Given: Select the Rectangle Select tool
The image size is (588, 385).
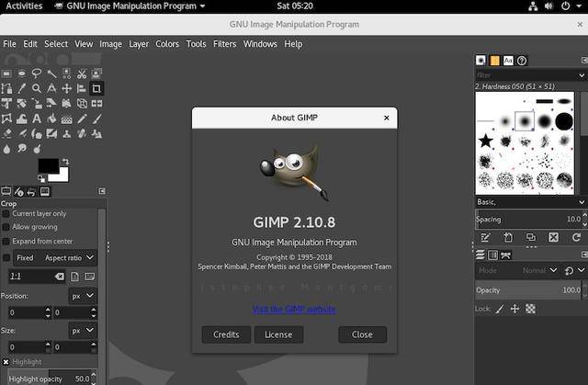Looking at the screenshot, I should point(6,74).
